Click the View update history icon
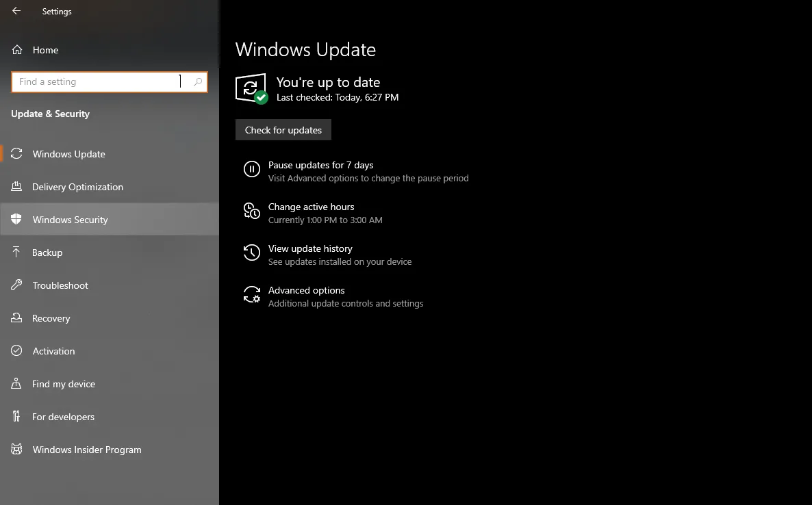This screenshot has width=812, height=505. pos(251,253)
